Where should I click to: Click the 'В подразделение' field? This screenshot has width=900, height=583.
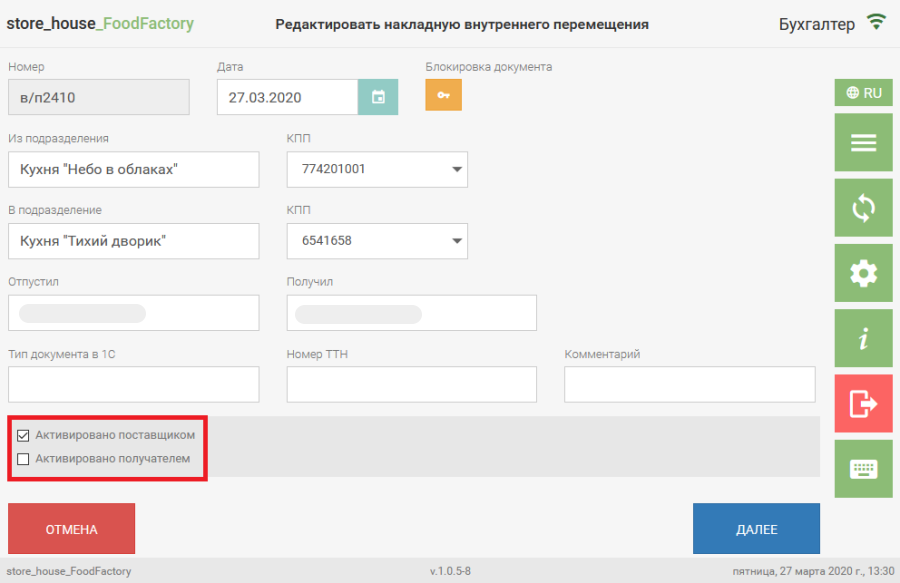point(133,241)
